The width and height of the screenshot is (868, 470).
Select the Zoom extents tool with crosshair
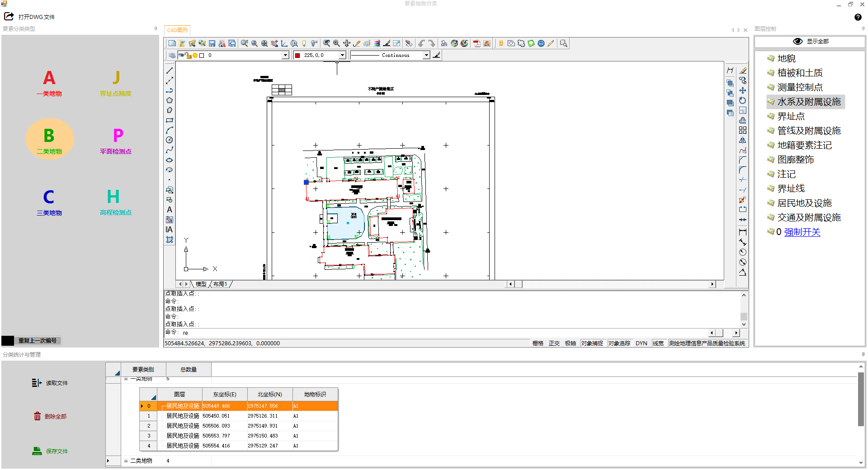(264, 43)
